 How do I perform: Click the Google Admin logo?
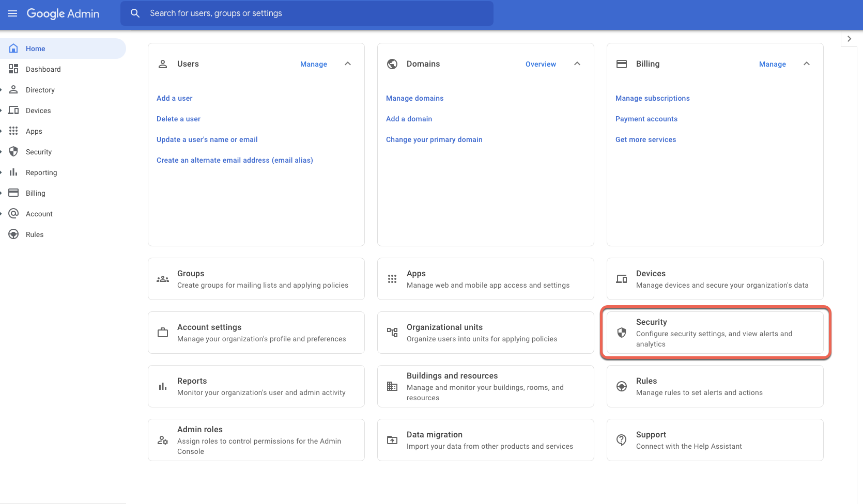pyautogui.click(x=63, y=13)
